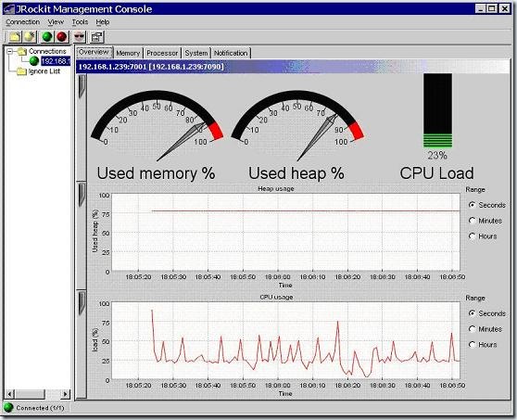
Task: Switch to the System tab
Action: (196, 53)
